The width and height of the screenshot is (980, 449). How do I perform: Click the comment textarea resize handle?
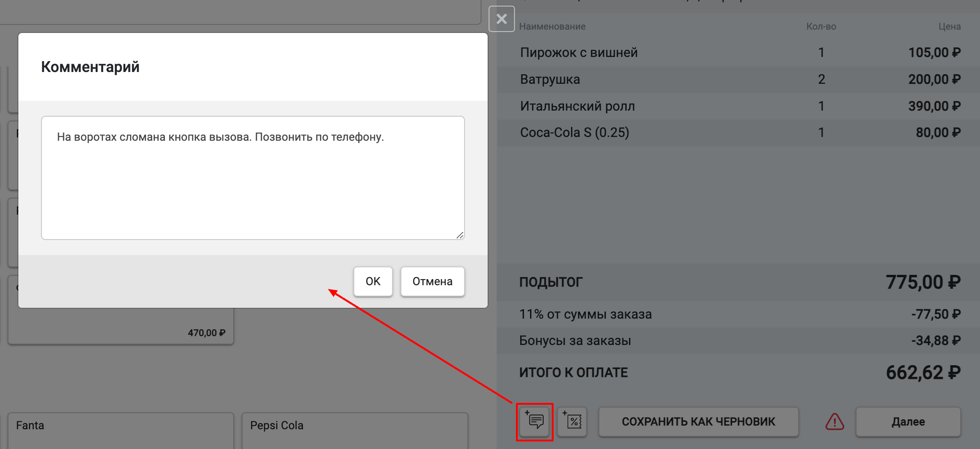[460, 235]
